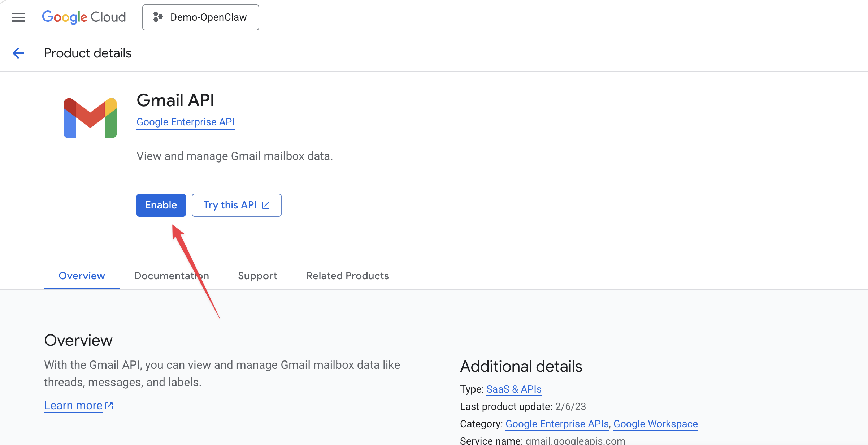Image resolution: width=868 pixels, height=445 pixels.
Task: Click the Learn more link
Action: (73, 405)
